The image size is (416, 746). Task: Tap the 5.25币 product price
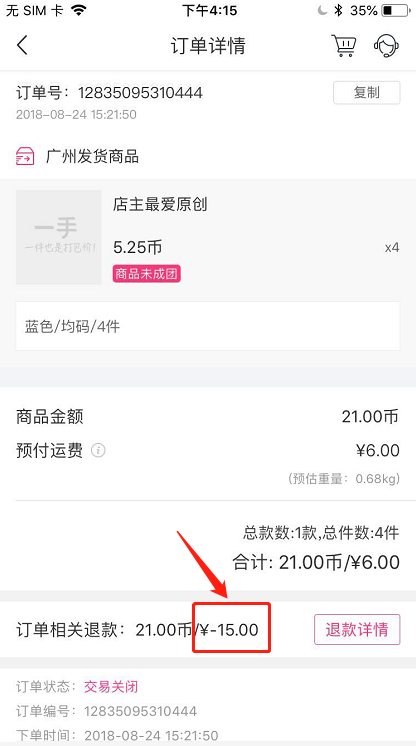[138, 247]
